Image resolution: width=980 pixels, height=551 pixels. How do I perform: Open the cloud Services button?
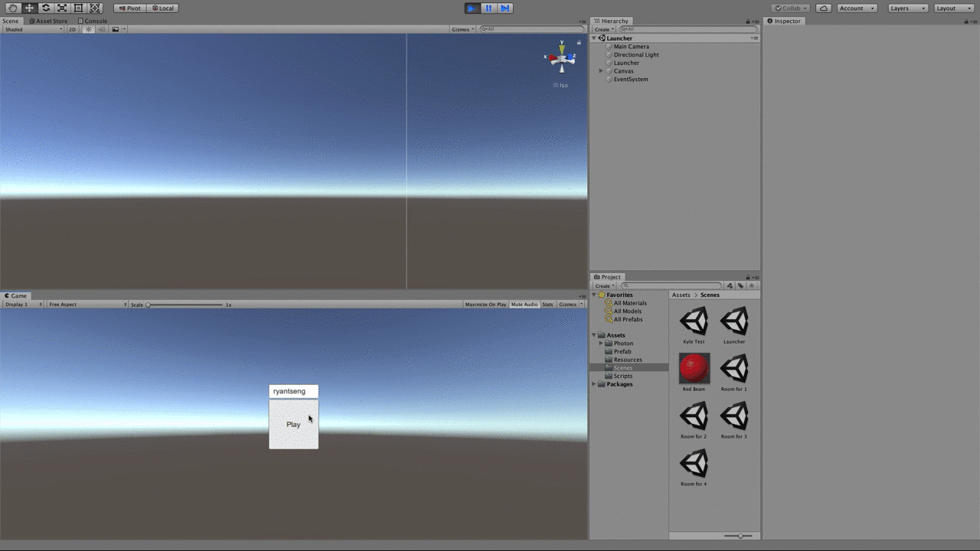pos(823,8)
